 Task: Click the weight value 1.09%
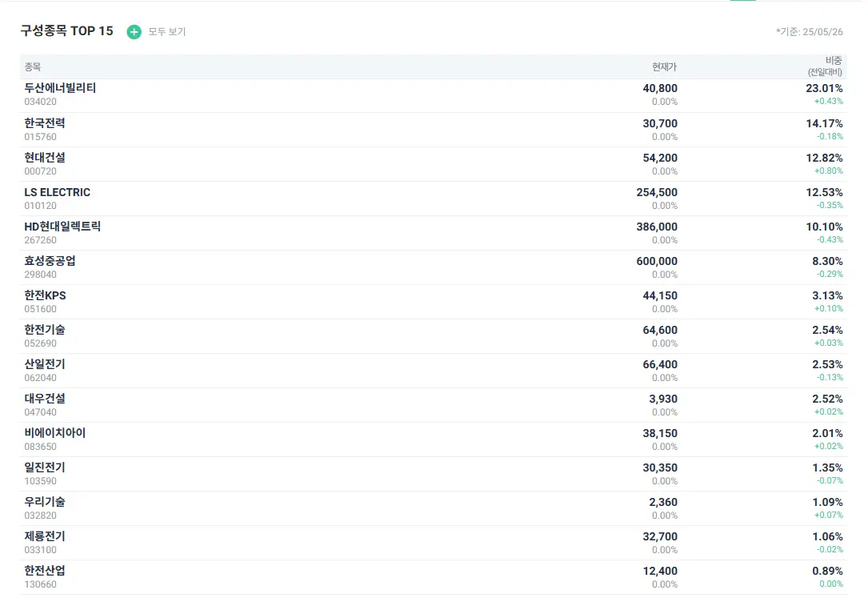[827, 502]
